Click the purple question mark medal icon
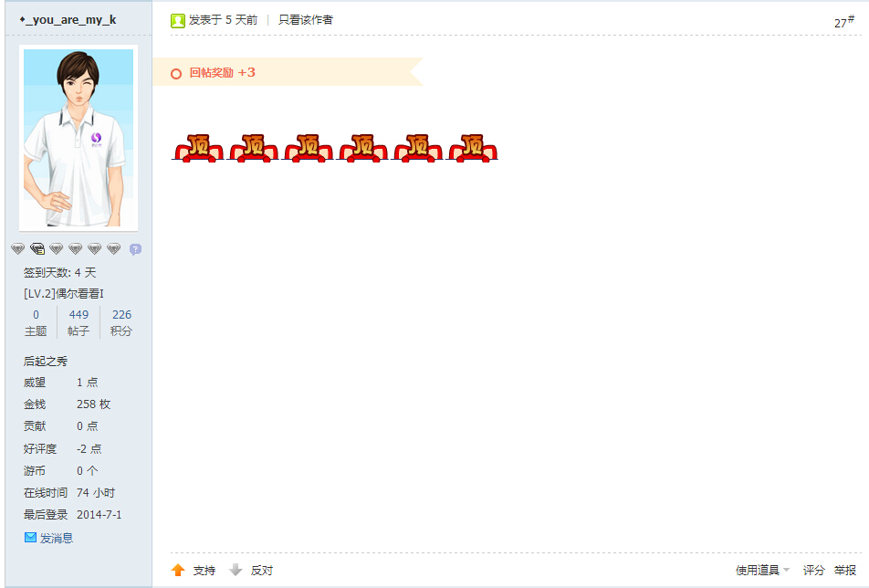 point(135,249)
